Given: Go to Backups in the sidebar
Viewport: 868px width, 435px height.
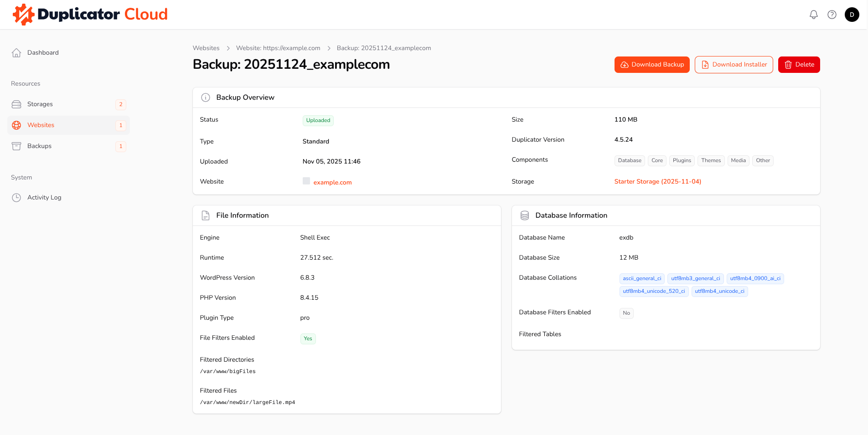Looking at the screenshot, I should 40,146.
